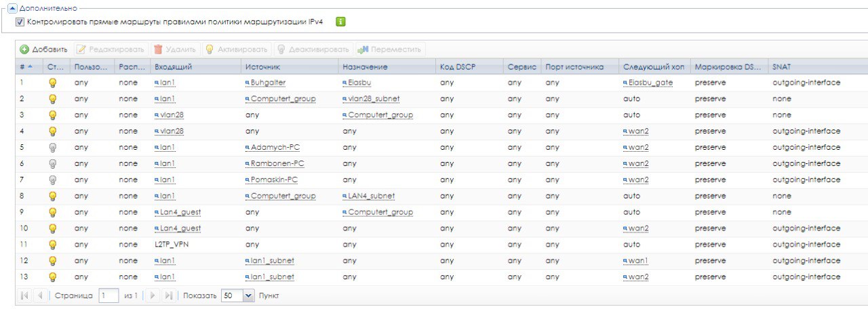This screenshot has width=868, height=309.
Task: Select rule 11 row number
Action: (24, 245)
